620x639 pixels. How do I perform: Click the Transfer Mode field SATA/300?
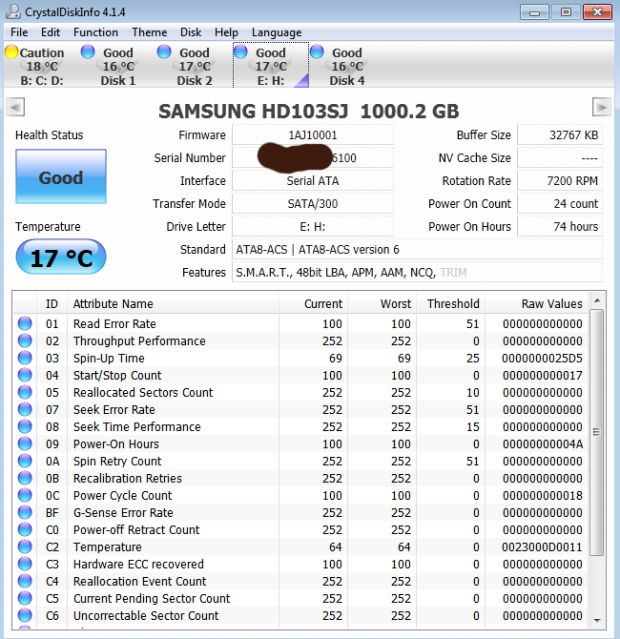[313, 203]
